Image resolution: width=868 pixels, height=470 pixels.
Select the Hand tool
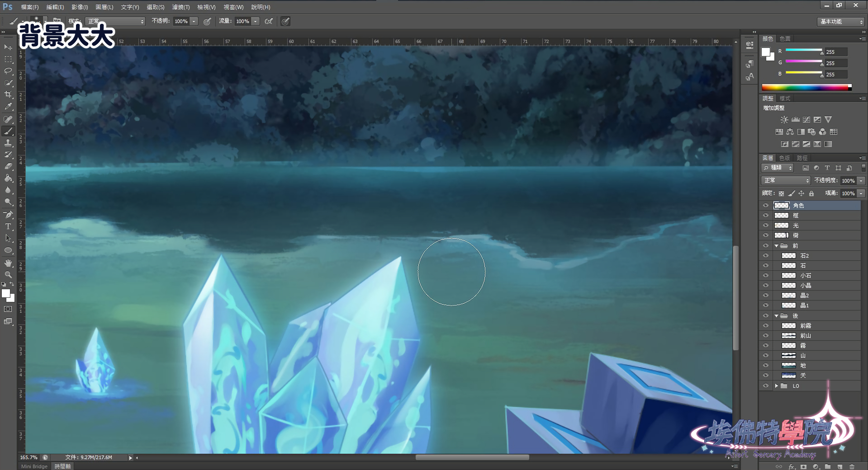pos(8,263)
